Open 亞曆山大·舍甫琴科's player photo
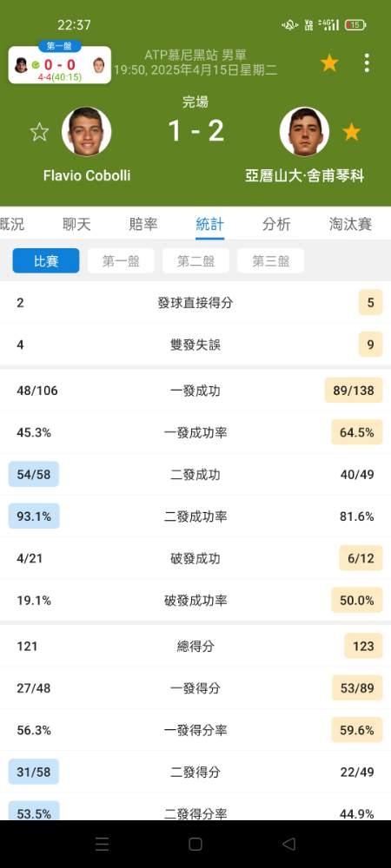 point(304,132)
